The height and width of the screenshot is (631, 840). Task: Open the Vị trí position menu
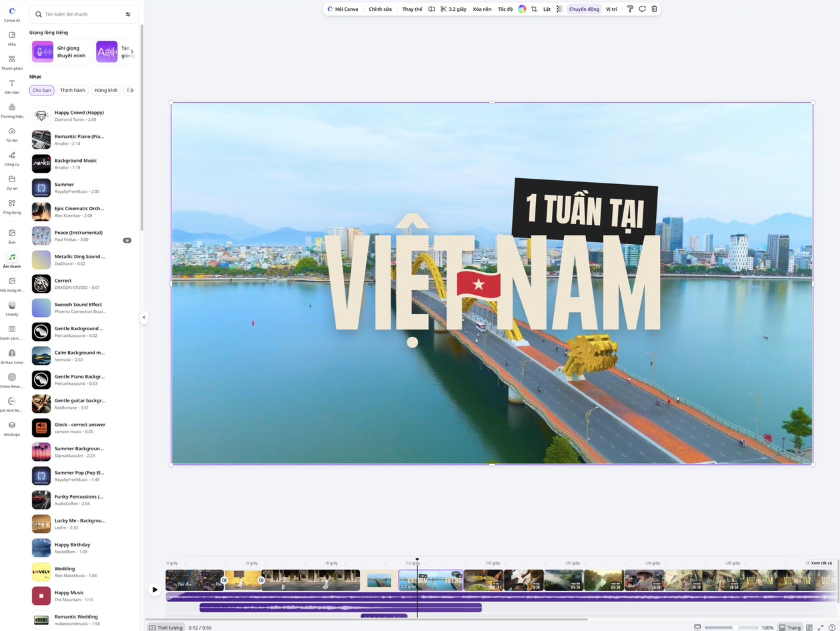(611, 9)
